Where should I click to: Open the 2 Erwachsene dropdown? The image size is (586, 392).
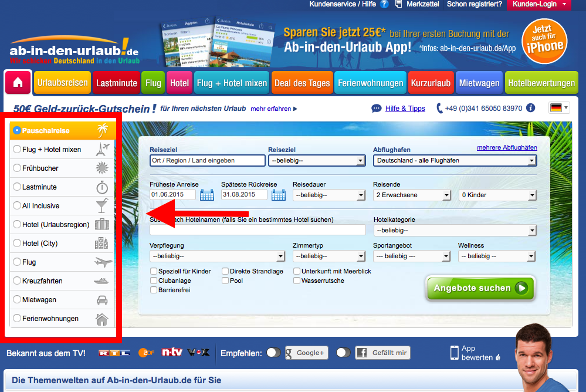click(x=412, y=195)
